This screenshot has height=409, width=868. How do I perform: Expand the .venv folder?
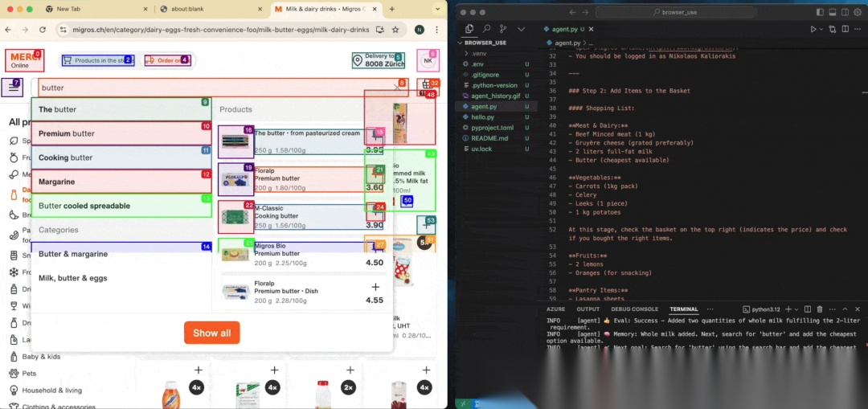coord(478,53)
